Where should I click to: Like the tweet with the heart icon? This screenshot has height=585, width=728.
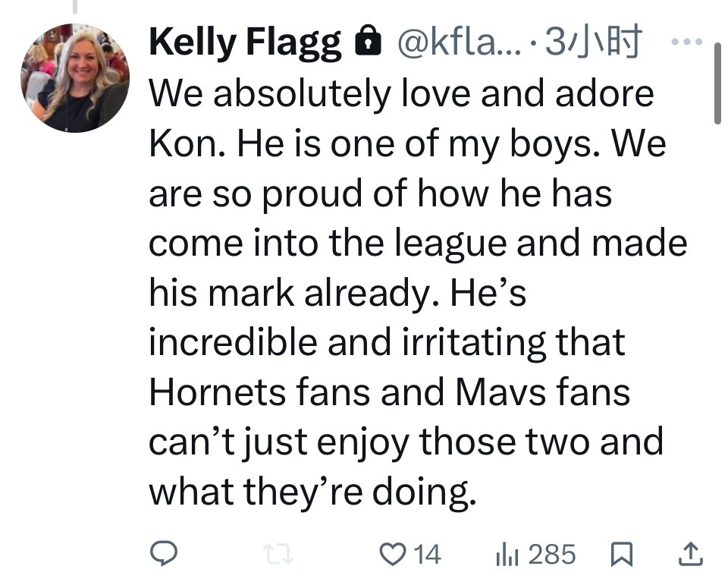[392, 554]
